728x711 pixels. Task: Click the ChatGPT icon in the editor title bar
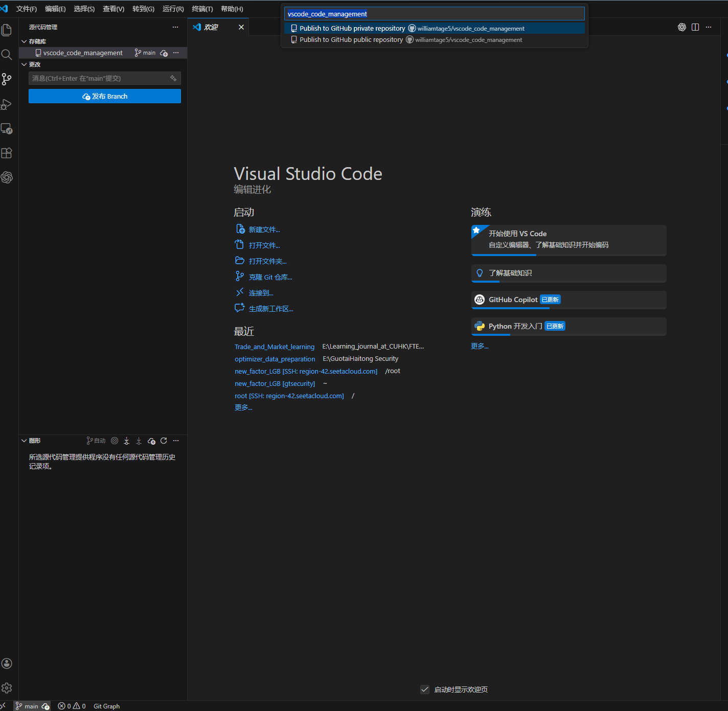point(682,27)
